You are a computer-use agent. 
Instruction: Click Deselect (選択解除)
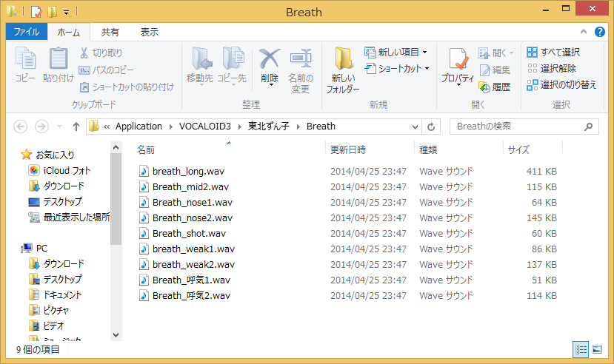coord(551,68)
